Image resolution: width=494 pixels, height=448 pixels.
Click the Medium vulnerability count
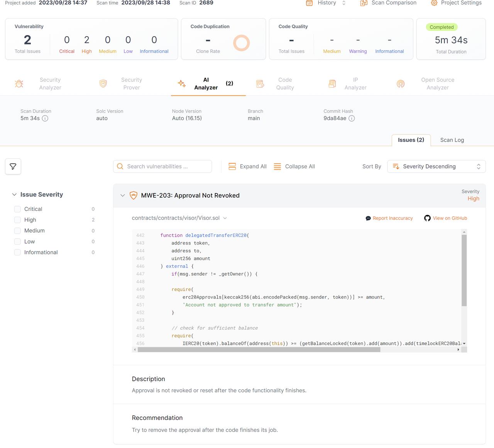coord(108,40)
